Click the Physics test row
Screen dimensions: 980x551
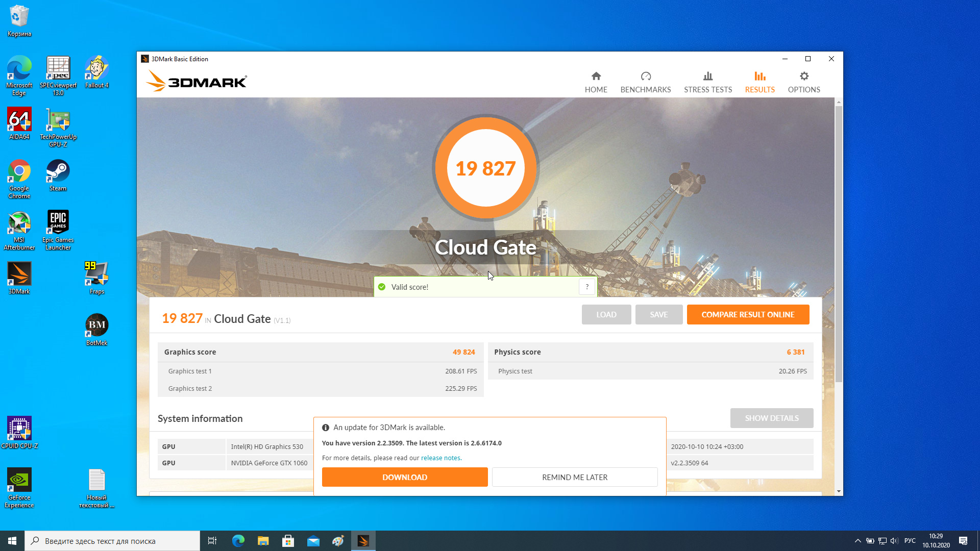(x=650, y=371)
